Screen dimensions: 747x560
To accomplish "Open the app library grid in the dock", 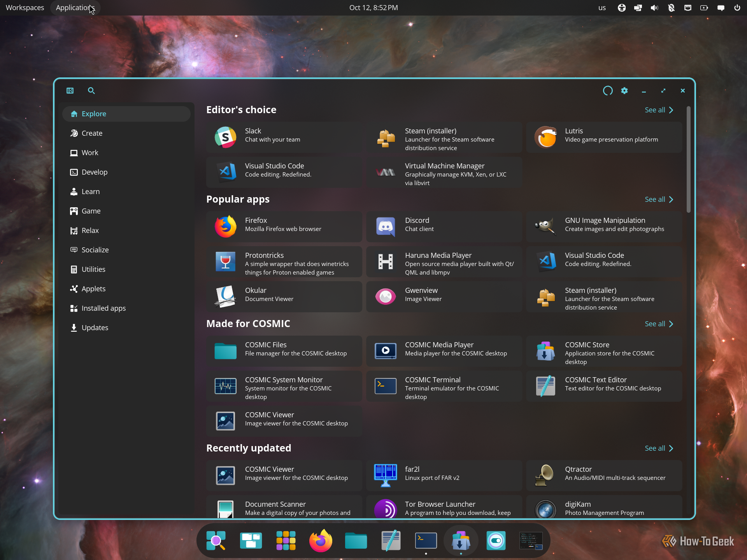I will click(x=286, y=541).
